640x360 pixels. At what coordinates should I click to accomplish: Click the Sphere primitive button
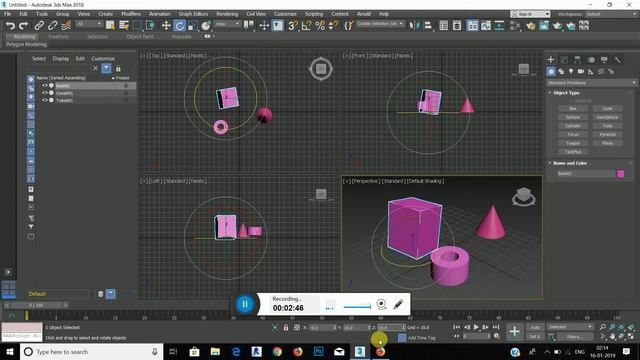[573, 117]
